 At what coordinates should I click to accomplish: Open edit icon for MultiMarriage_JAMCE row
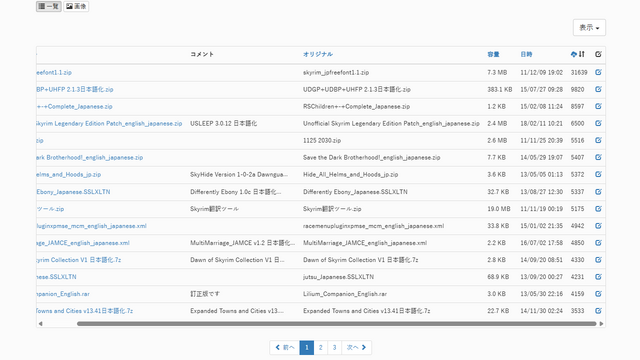[598, 243]
